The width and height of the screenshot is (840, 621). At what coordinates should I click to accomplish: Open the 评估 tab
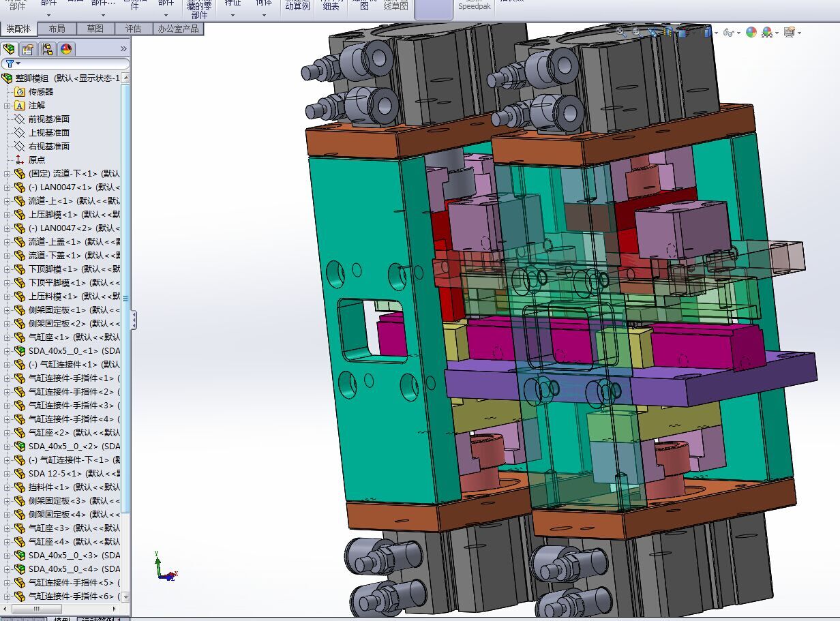coord(133,29)
